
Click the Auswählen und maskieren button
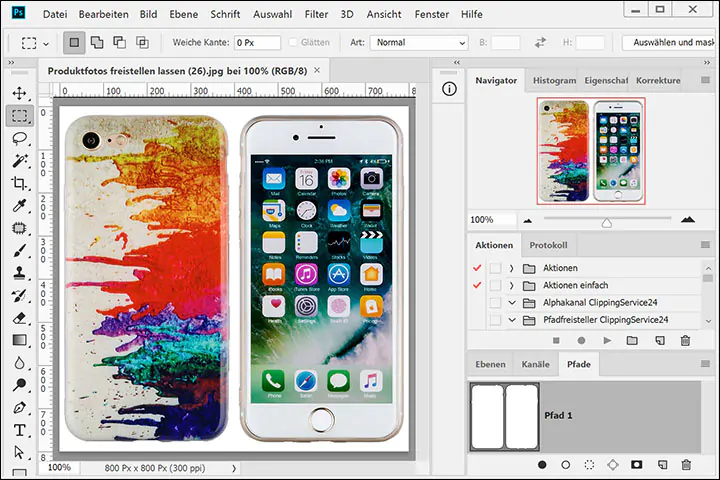[668, 43]
